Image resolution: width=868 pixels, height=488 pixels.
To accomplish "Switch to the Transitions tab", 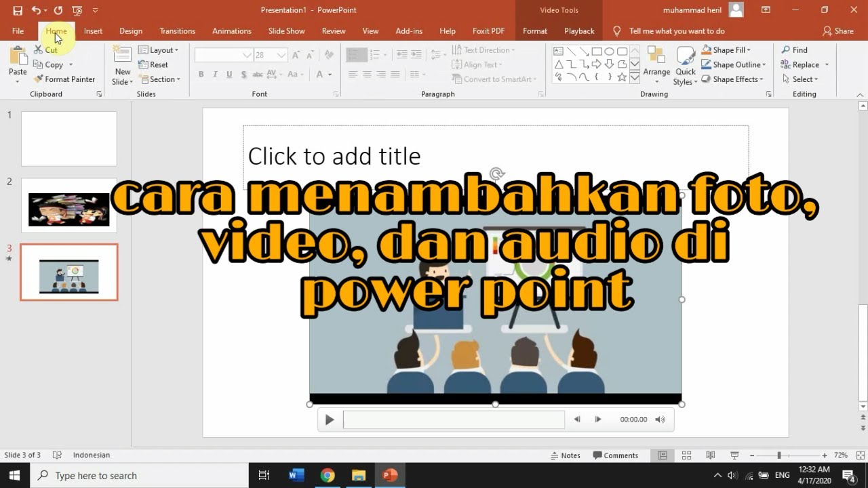I will click(178, 31).
